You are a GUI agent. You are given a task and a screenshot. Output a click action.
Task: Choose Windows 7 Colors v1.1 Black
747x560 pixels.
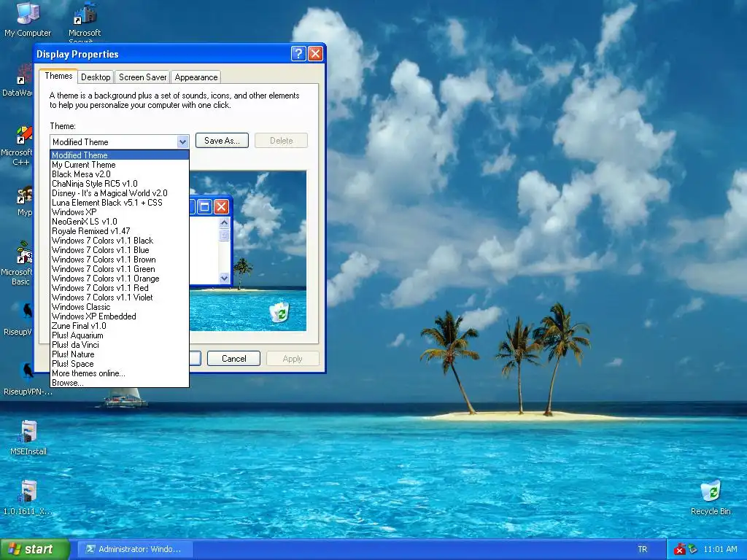pos(120,241)
